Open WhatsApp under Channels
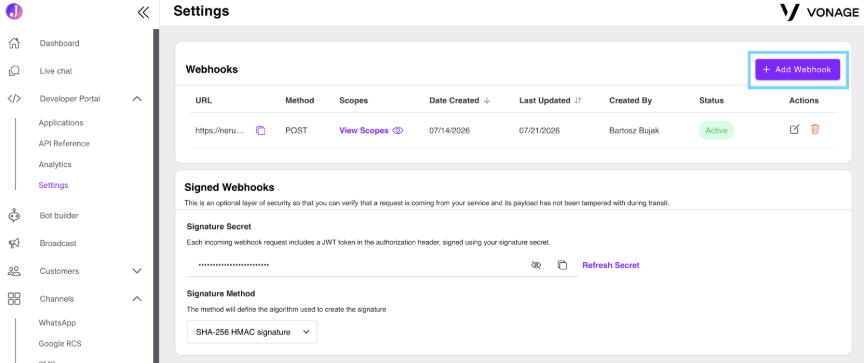The height and width of the screenshot is (363, 864). 57,323
